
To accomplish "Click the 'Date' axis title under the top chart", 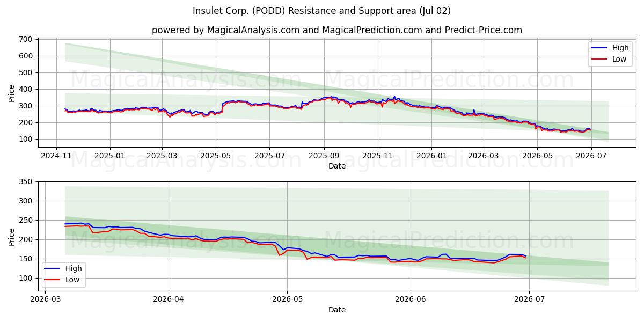I will click(336, 166).
